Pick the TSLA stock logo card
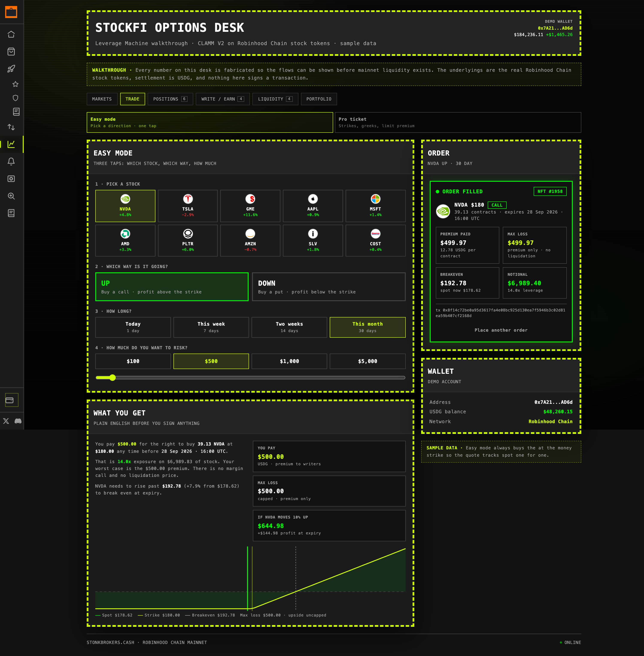The height and width of the screenshot is (656, 644). [188, 206]
